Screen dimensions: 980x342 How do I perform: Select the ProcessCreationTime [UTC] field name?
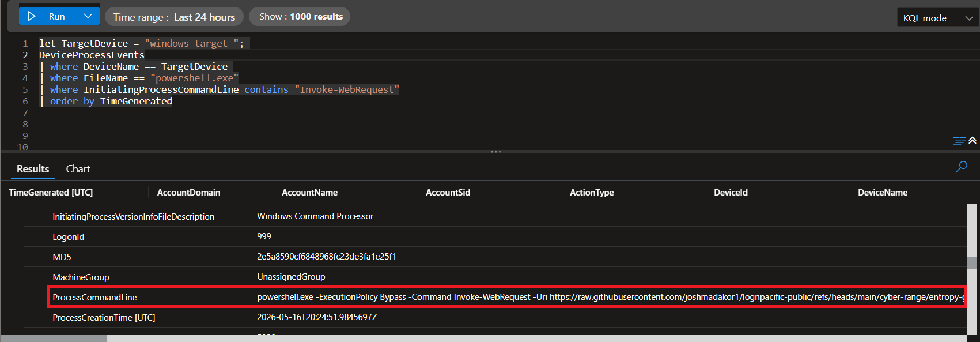104,318
